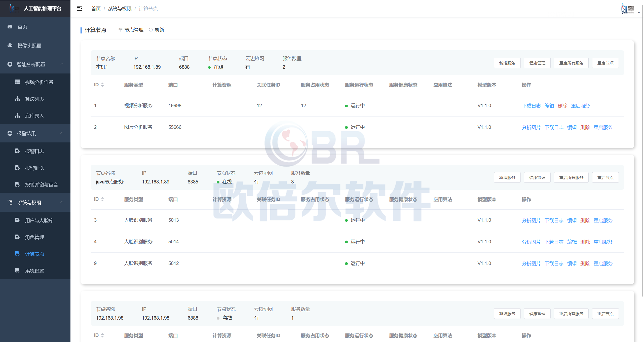This screenshot has height=342, width=644.
Task: Go to 系统与权限 breadcrumb
Action: click(x=120, y=9)
